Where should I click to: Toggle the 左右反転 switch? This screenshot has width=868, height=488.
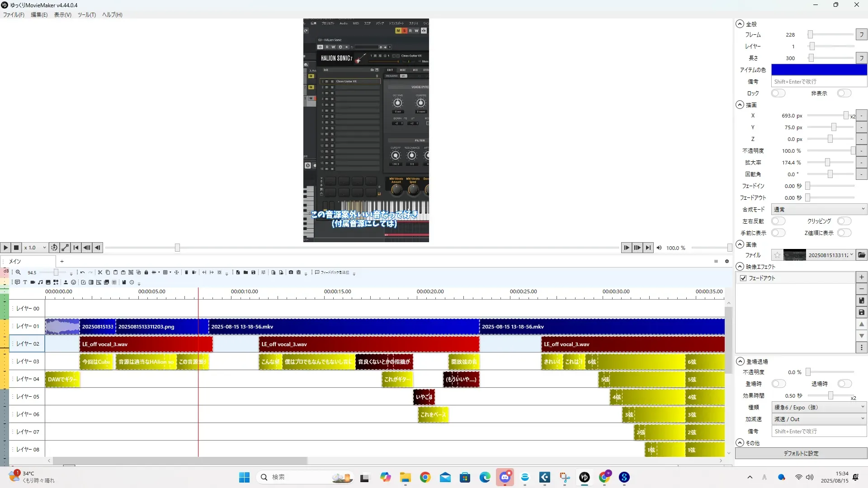[778, 221]
